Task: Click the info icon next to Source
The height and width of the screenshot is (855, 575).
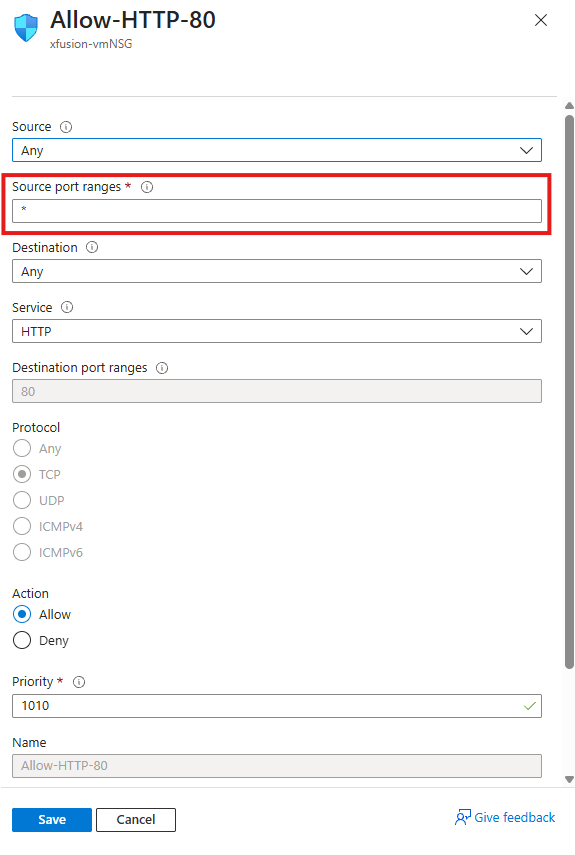Action: point(66,127)
